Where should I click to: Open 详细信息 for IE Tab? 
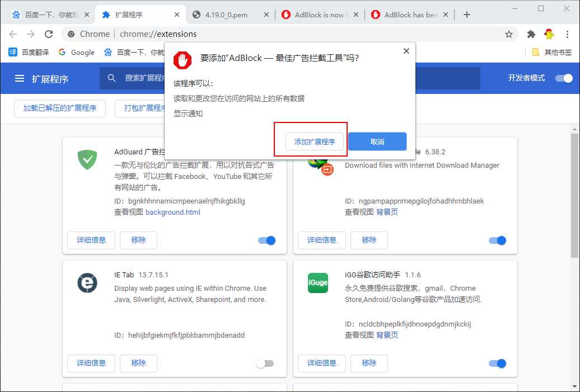[x=91, y=363]
